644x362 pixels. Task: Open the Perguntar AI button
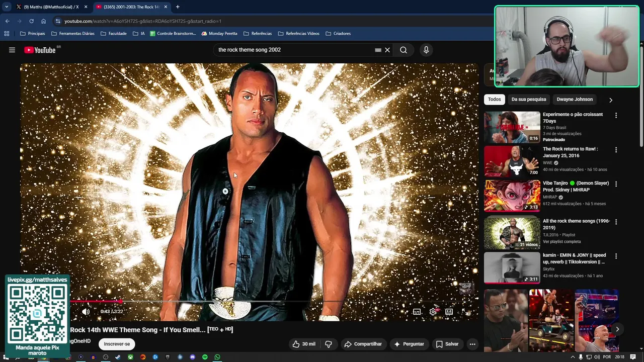click(x=409, y=344)
